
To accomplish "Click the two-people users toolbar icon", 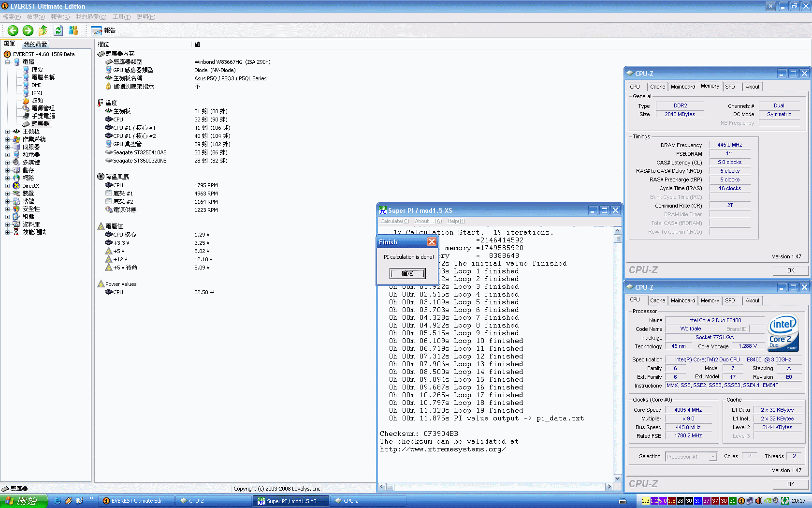I will [x=73, y=30].
